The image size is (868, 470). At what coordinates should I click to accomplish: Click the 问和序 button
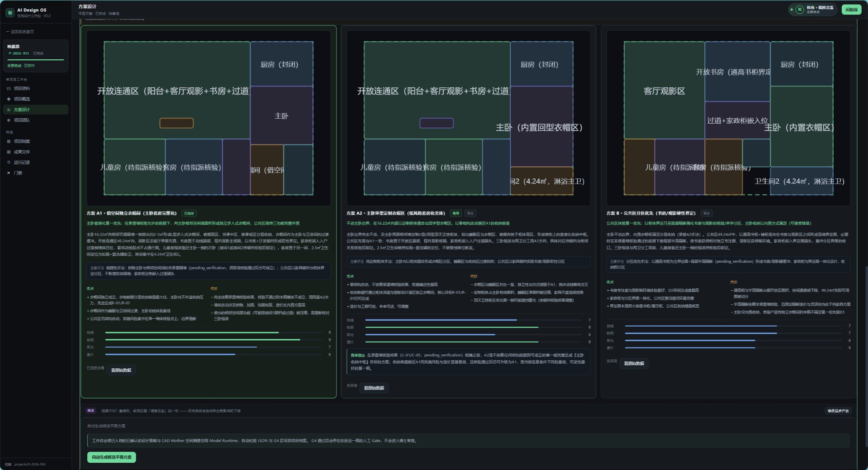tap(851, 9)
